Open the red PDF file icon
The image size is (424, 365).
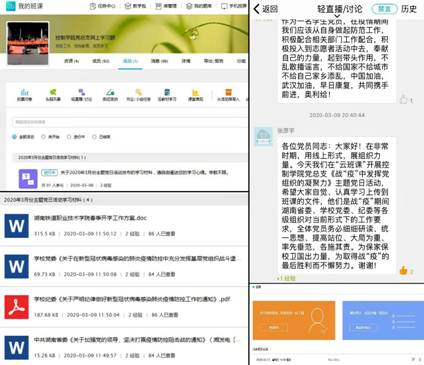16,307
